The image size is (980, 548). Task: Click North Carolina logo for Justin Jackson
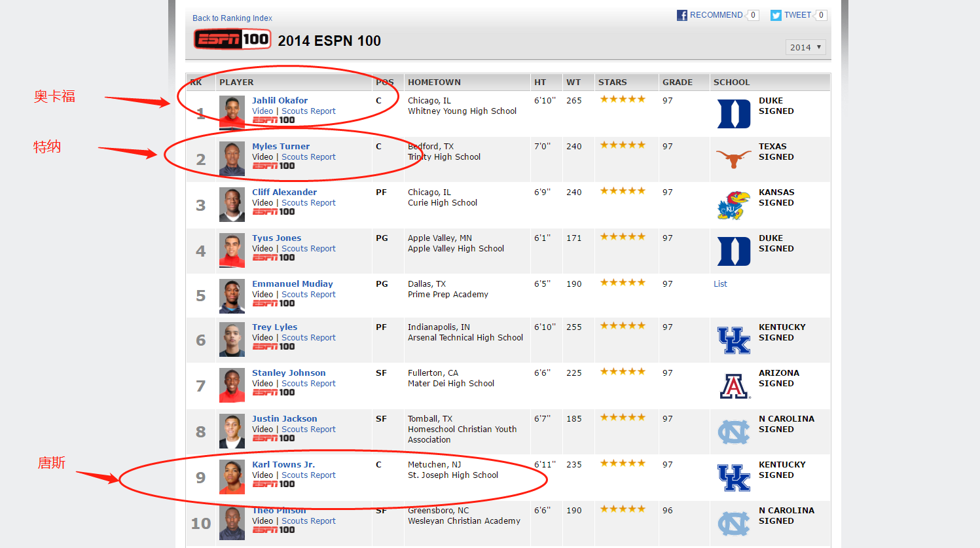coord(733,432)
